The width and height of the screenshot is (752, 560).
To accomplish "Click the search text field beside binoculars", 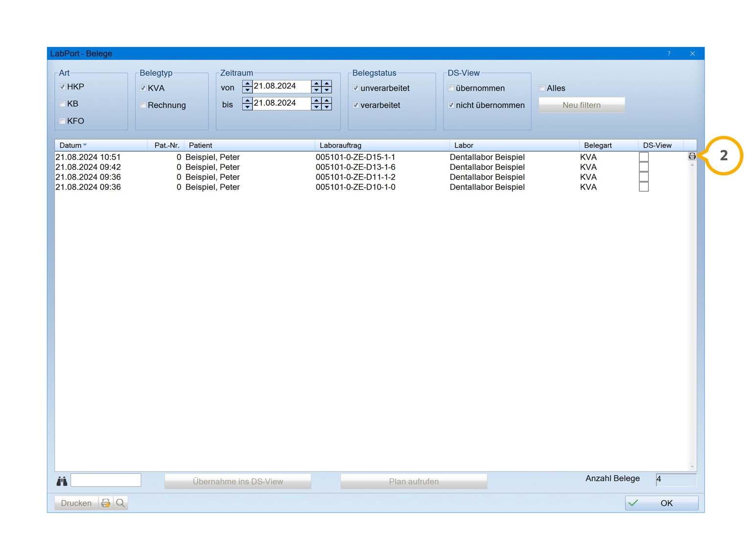I will pos(106,480).
